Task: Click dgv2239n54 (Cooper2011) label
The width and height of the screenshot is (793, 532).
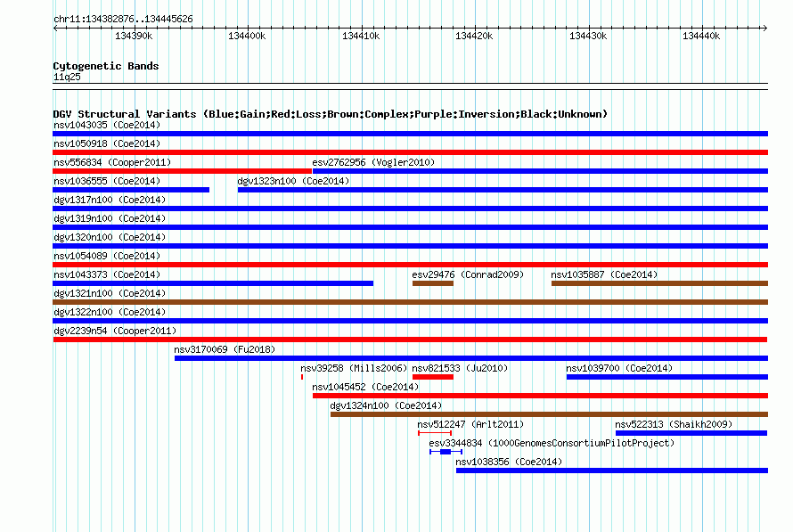Action: [x=115, y=331]
